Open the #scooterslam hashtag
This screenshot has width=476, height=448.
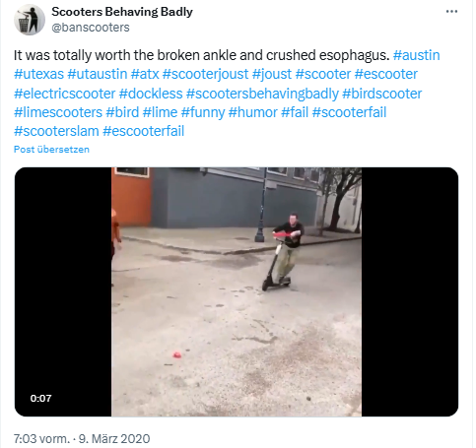(56, 131)
